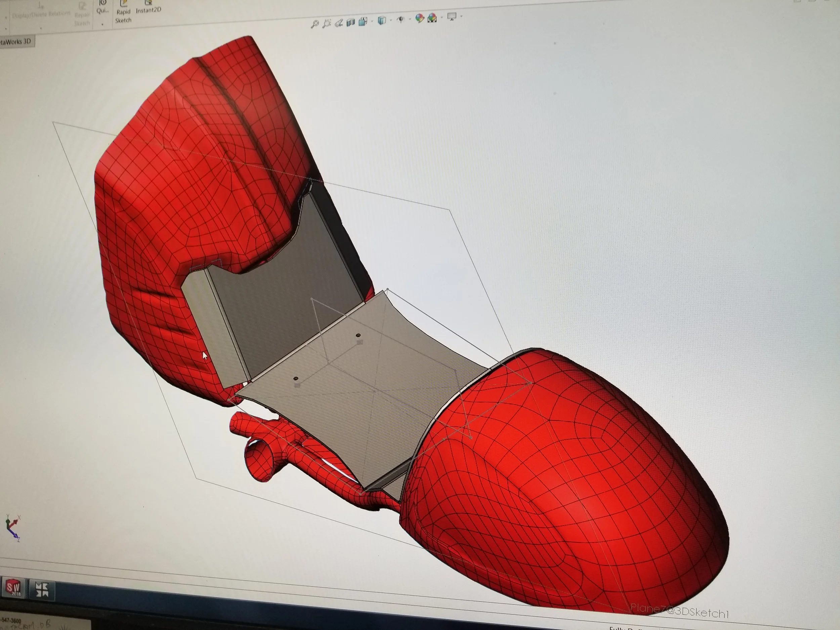The height and width of the screenshot is (630, 840).
Task: Expand the Display Style dropdown arrow
Action: (390, 20)
